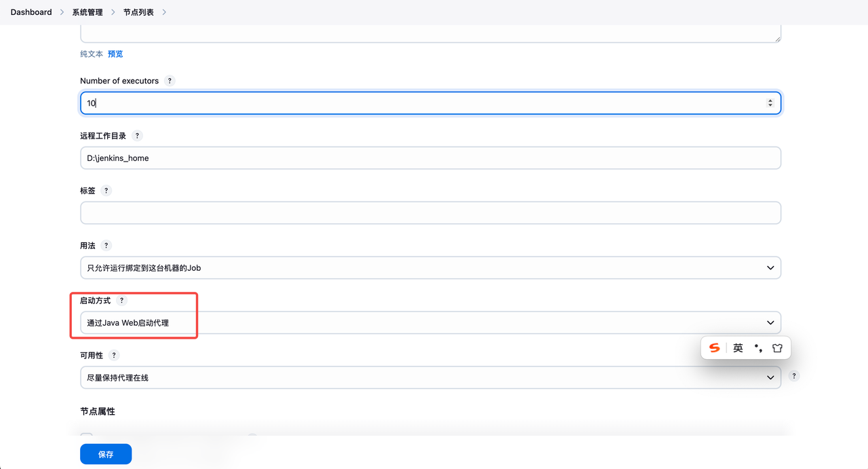Image resolution: width=868 pixels, height=469 pixels.
Task: Open help for 远程工作目录 field
Action: (137, 136)
